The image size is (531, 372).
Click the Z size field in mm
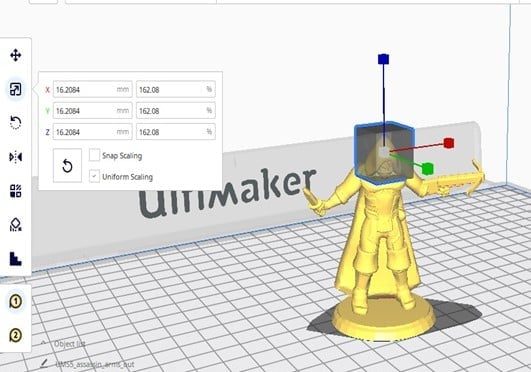click(x=92, y=132)
